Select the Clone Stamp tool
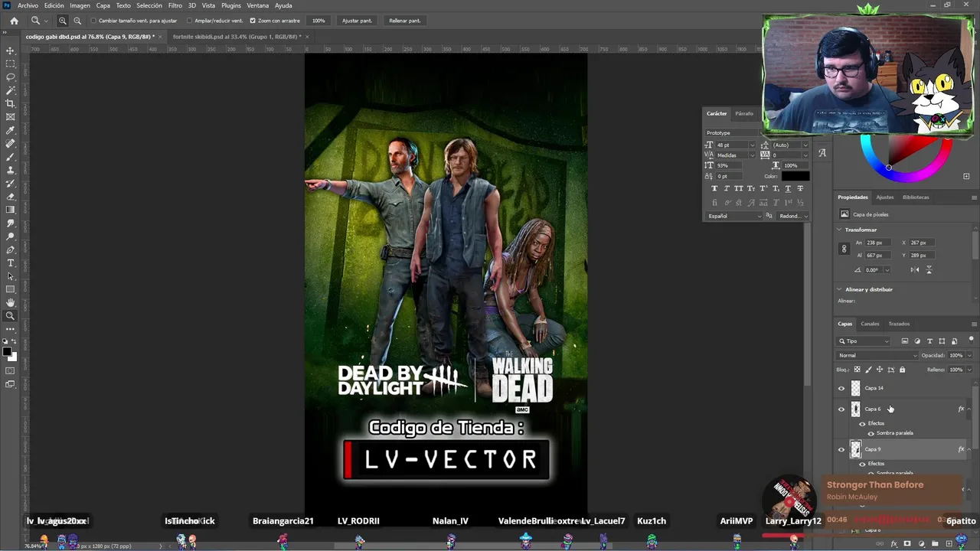Viewport: 980px width, 551px height. coord(10,170)
